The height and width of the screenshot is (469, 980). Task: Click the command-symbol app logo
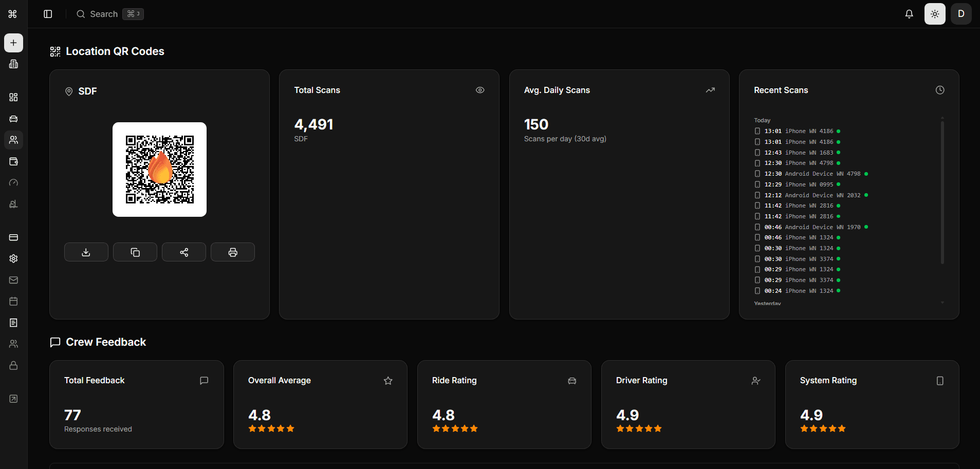click(x=13, y=14)
